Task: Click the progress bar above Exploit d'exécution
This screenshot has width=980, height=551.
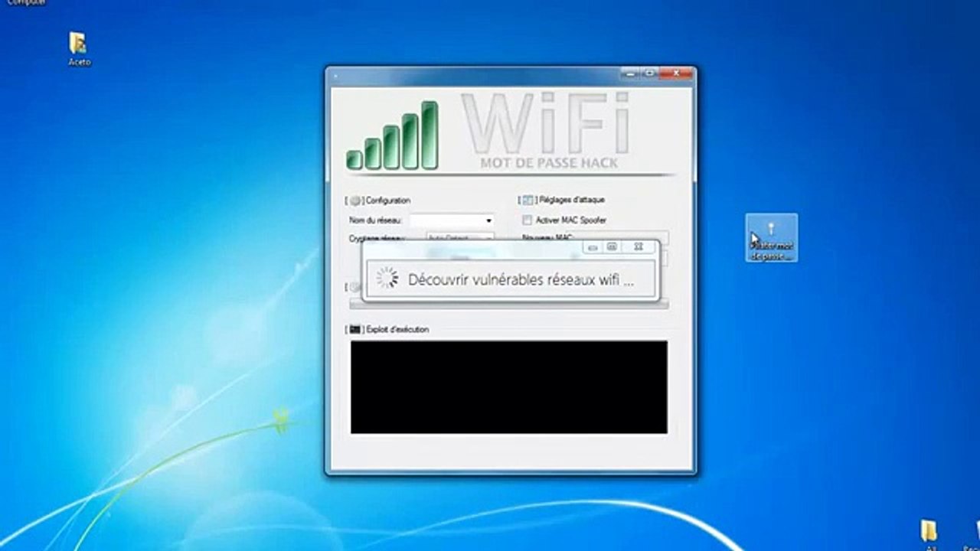Action: click(509, 304)
